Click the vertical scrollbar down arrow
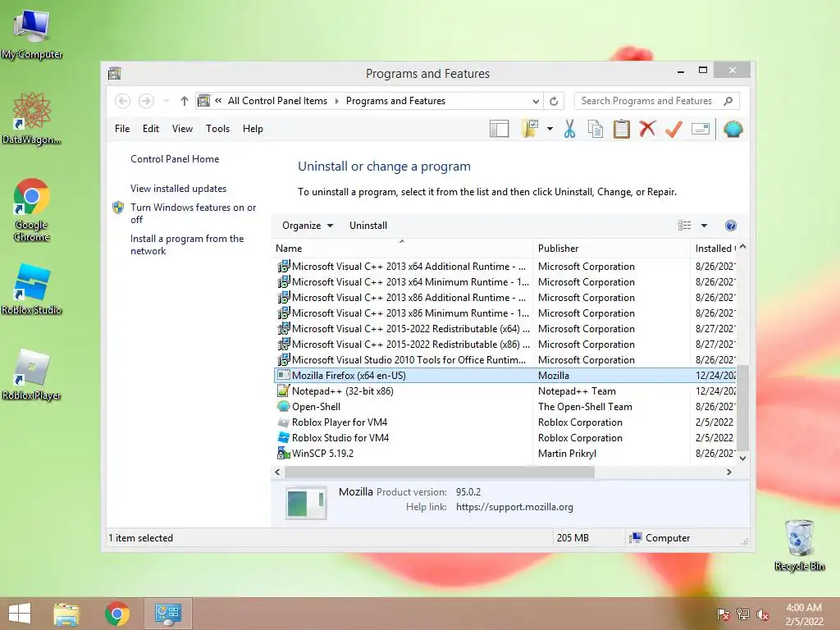840x630 pixels. click(742, 458)
